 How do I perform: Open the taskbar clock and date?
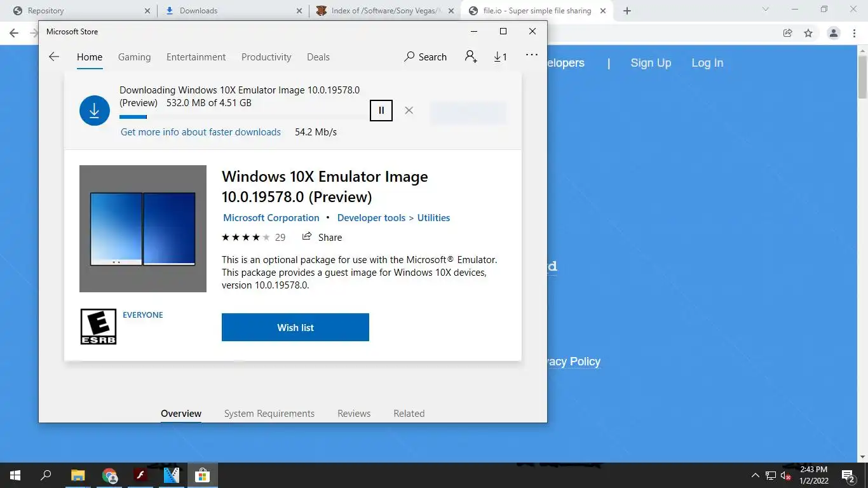(x=813, y=475)
